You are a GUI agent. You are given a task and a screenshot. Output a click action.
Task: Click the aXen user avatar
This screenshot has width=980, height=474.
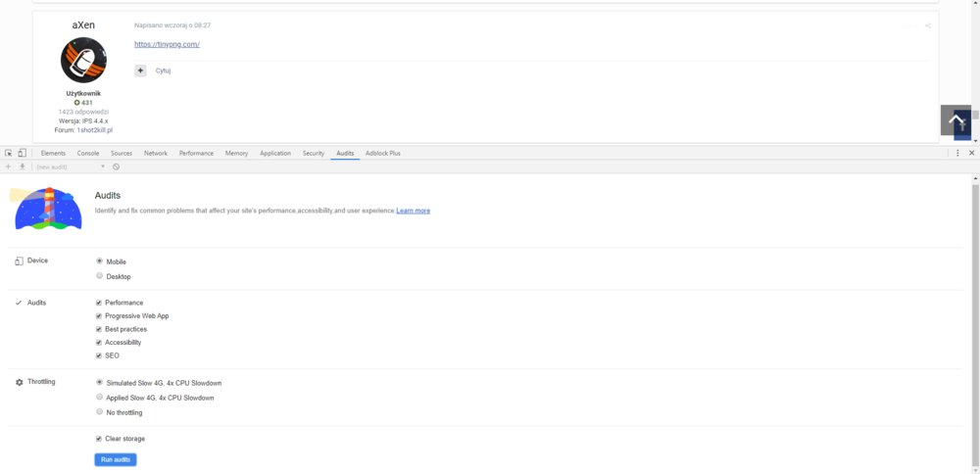tap(83, 61)
